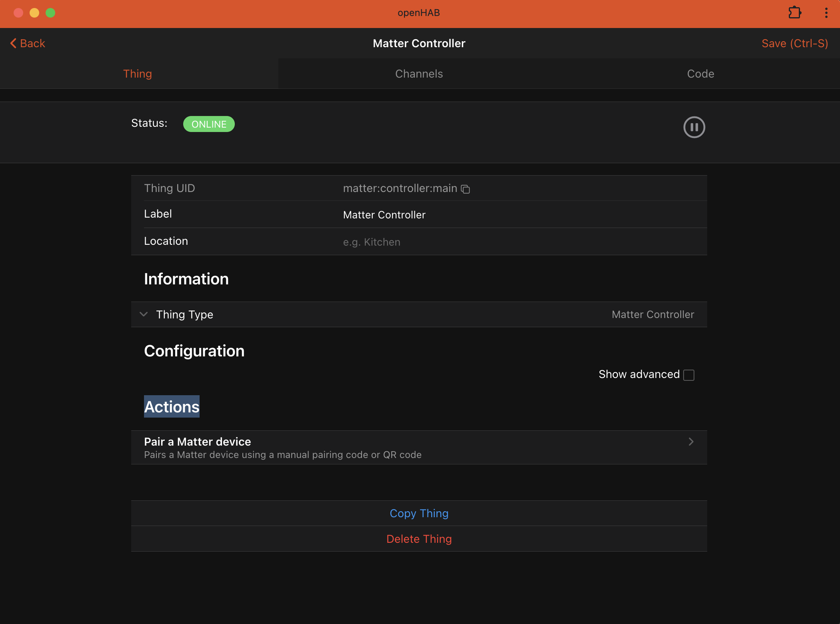Click the Copy Thing button
This screenshot has height=624, width=840.
(419, 513)
